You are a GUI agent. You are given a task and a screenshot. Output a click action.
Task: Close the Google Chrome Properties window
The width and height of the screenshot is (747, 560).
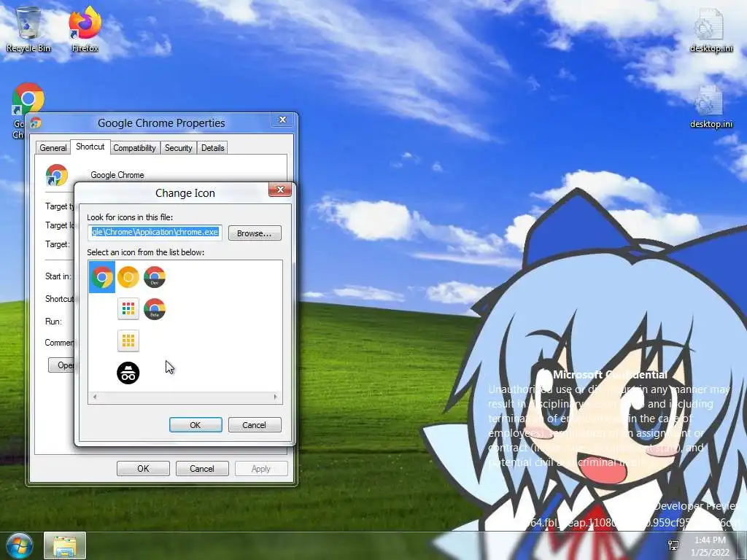pos(282,120)
